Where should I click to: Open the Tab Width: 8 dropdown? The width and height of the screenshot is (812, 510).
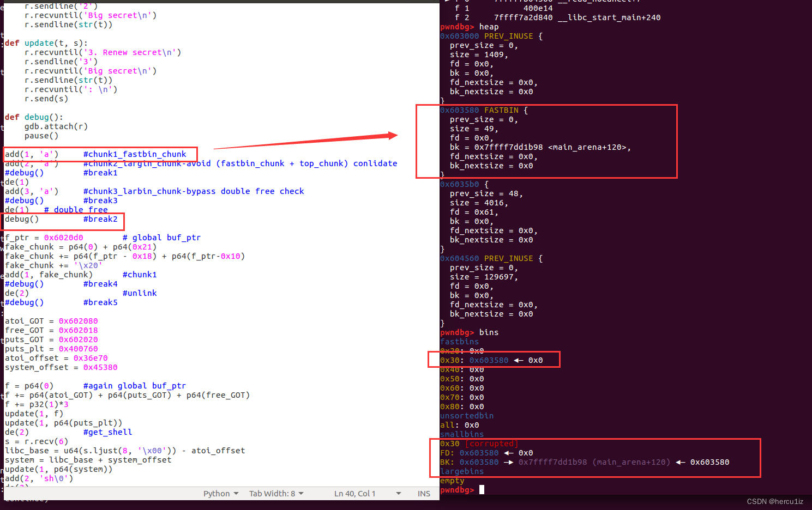(276, 494)
